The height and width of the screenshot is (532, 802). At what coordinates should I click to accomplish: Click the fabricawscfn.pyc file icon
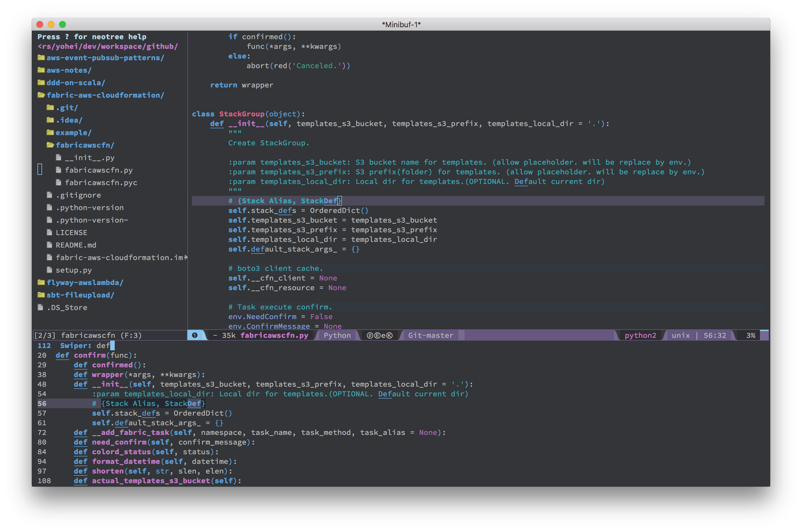tap(59, 183)
